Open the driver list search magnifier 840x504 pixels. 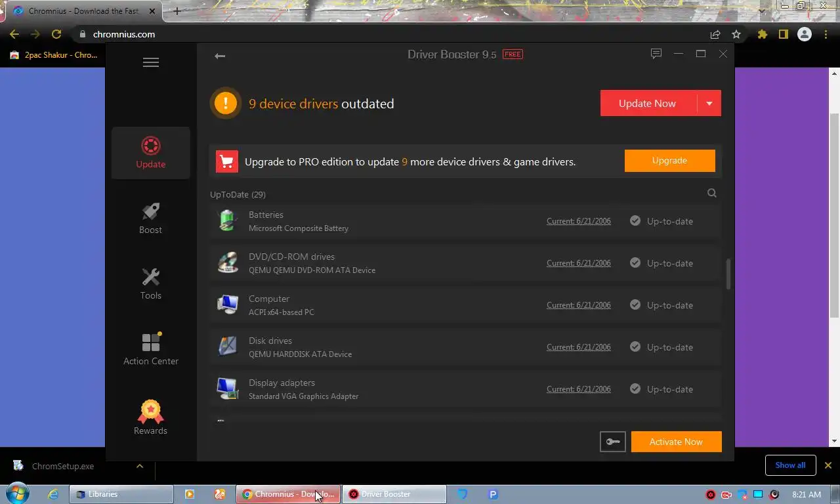(712, 193)
